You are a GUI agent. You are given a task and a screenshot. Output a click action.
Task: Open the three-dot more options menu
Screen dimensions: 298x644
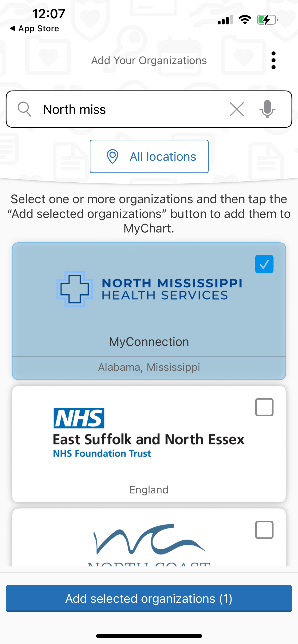click(274, 60)
